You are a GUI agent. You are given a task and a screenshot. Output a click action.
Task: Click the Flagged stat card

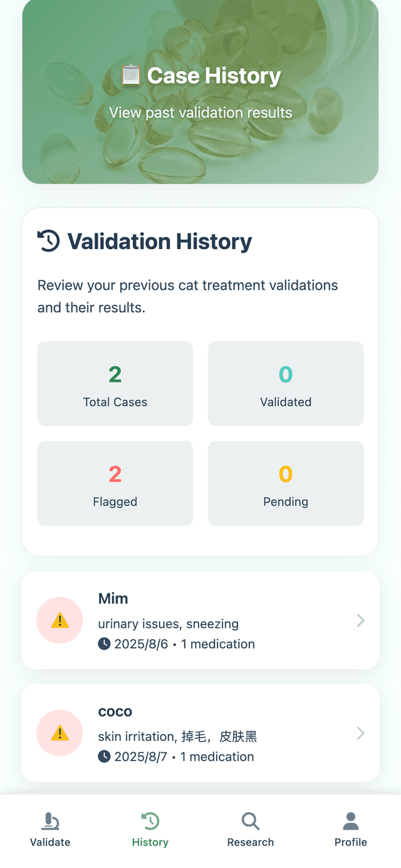(115, 483)
